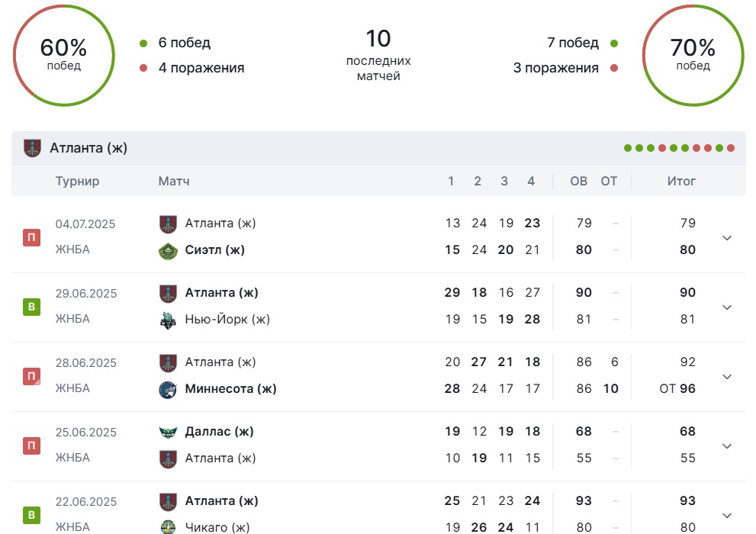The height and width of the screenshot is (534, 756).
Task: Click the red loss badge for 04.07.2025
Action: pyautogui.click(x=32, y=237)
